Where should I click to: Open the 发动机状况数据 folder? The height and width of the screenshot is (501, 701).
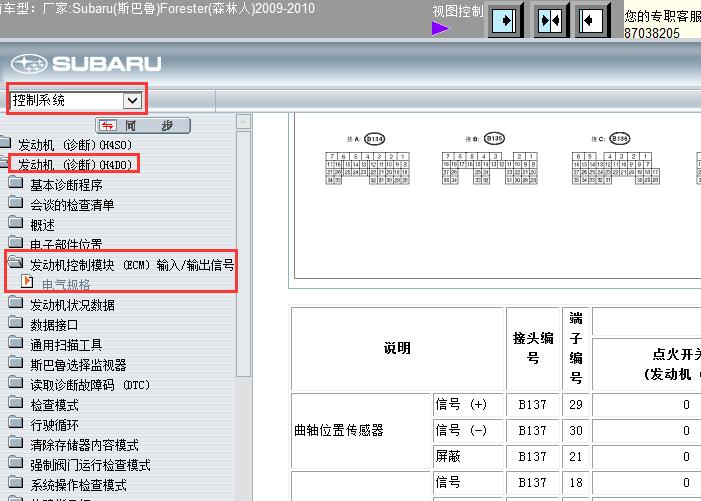72,305
